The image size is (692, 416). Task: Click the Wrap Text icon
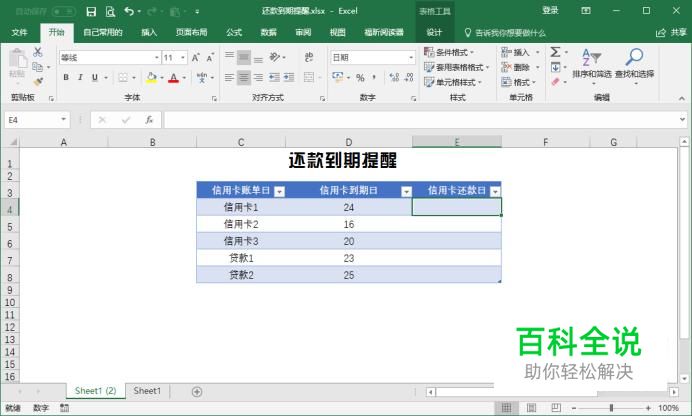pos(309,56)
